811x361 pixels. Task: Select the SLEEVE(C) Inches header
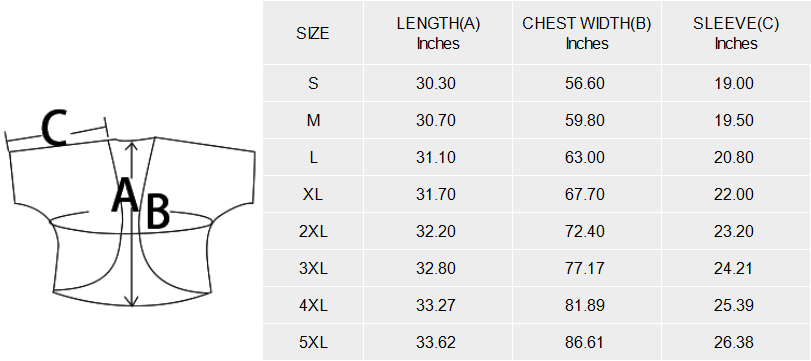[x=735, y=33]
